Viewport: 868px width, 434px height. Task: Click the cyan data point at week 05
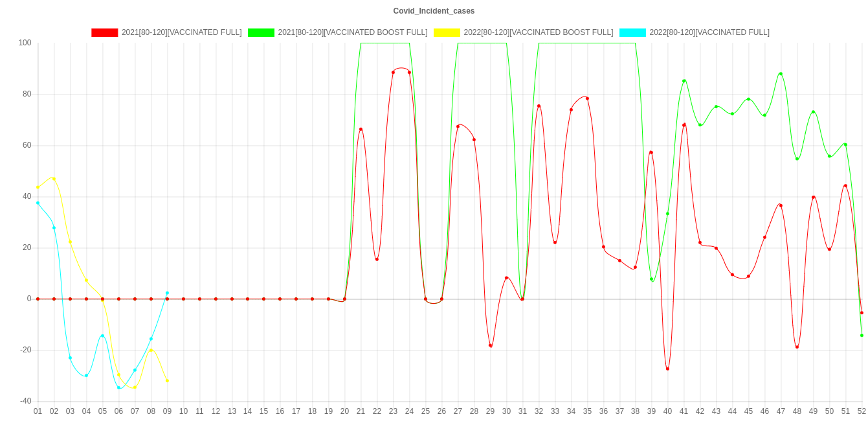[x=102, y=336]
